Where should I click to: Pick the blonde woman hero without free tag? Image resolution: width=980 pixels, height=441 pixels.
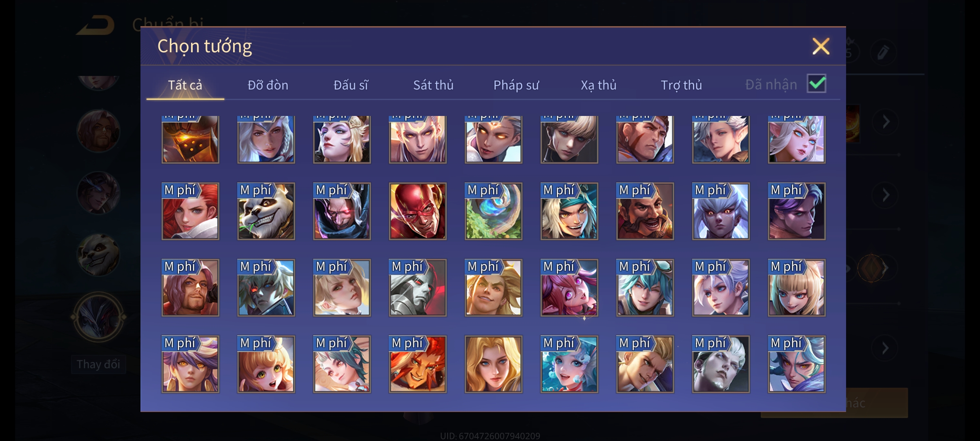(x=493, y=364)
